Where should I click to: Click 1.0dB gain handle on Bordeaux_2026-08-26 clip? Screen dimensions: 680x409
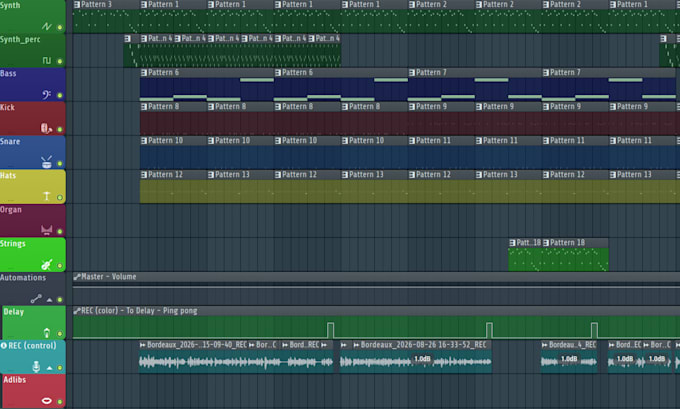(x=422, y=359)
